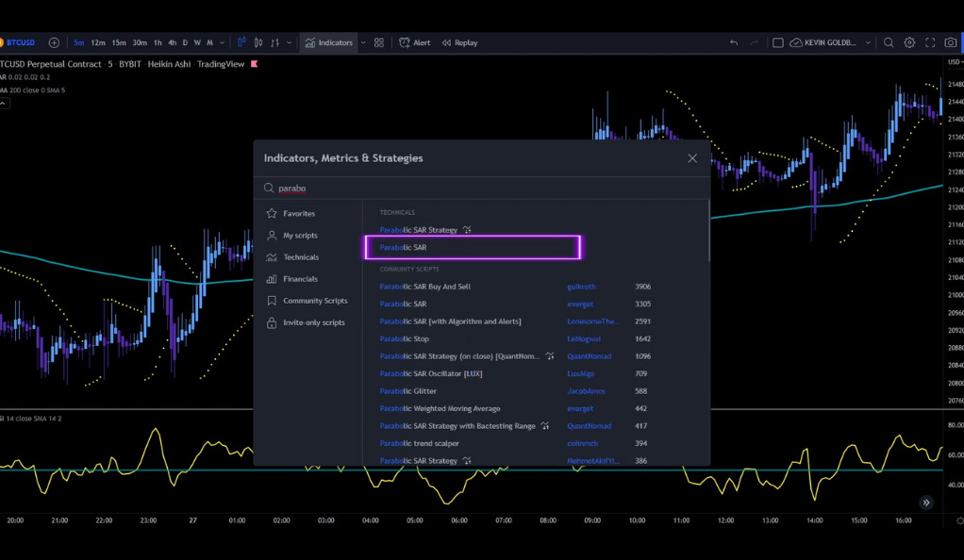Viewport: 964px width, 560px height.
Task: Open chart settings gear icon
Action: point(909,42)
